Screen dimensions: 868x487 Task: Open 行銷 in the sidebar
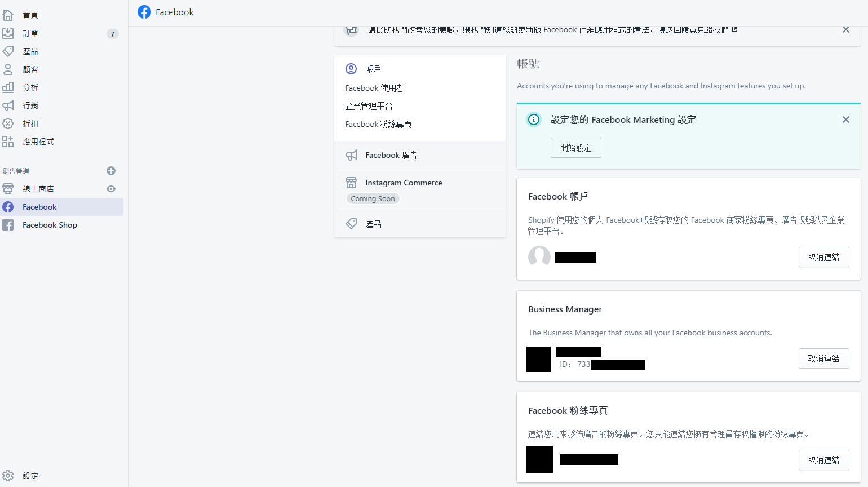point(30,105)
